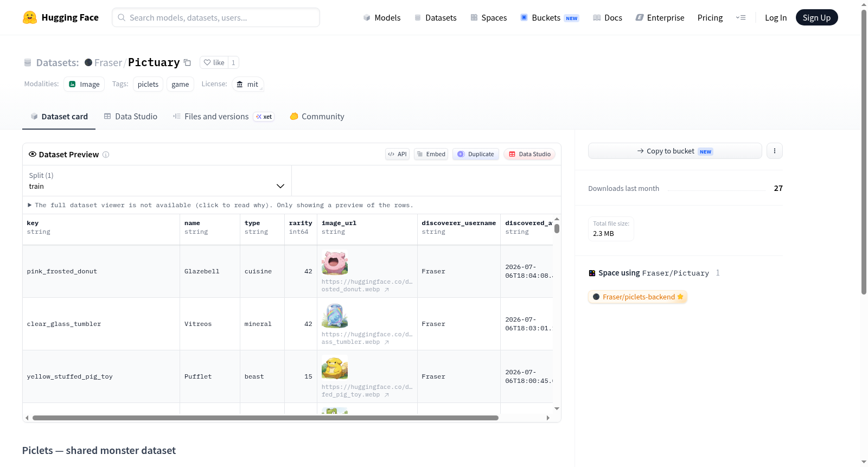
Task: Click Copy to bucket button
Action: (x=675, y=151)
